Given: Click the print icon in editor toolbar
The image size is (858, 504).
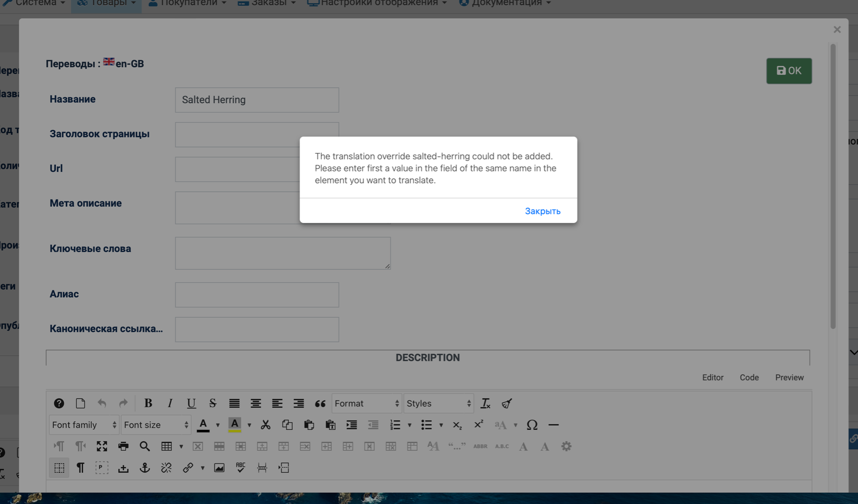Looking at the screenshot, I should pos(123,446).
